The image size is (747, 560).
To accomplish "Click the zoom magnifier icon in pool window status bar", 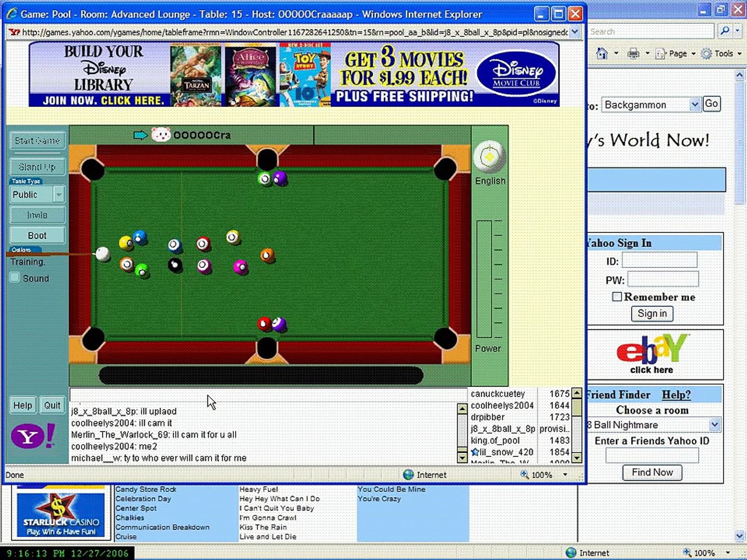I will pos(524,474).
